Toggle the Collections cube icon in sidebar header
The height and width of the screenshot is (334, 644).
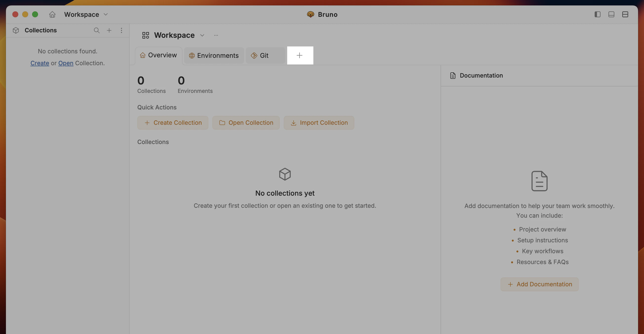coord(16,30)
